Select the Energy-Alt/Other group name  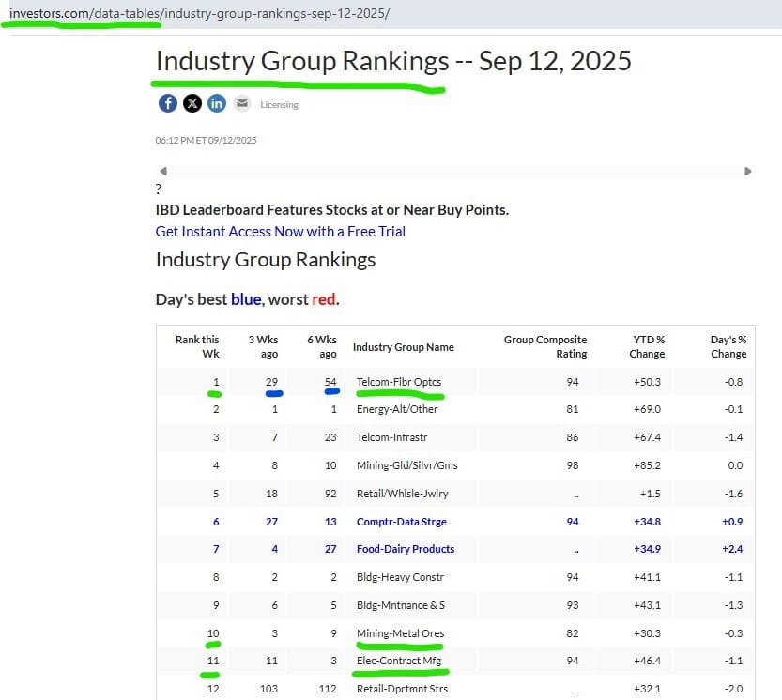click(397, 409)
